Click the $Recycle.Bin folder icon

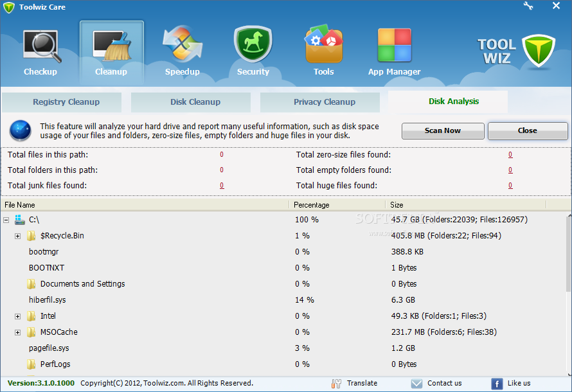tap(31, 236)
